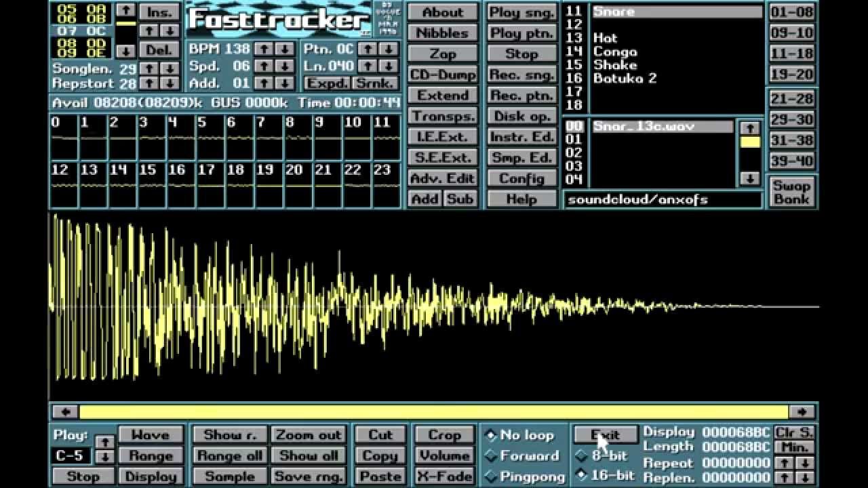Decrease the Repeat value with down arrow
This screenshot has width=868, height=488.
pos(804,462)
